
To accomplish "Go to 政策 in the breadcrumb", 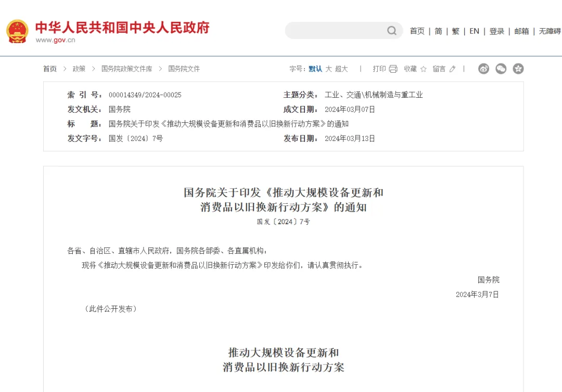I will coord(79,69).
